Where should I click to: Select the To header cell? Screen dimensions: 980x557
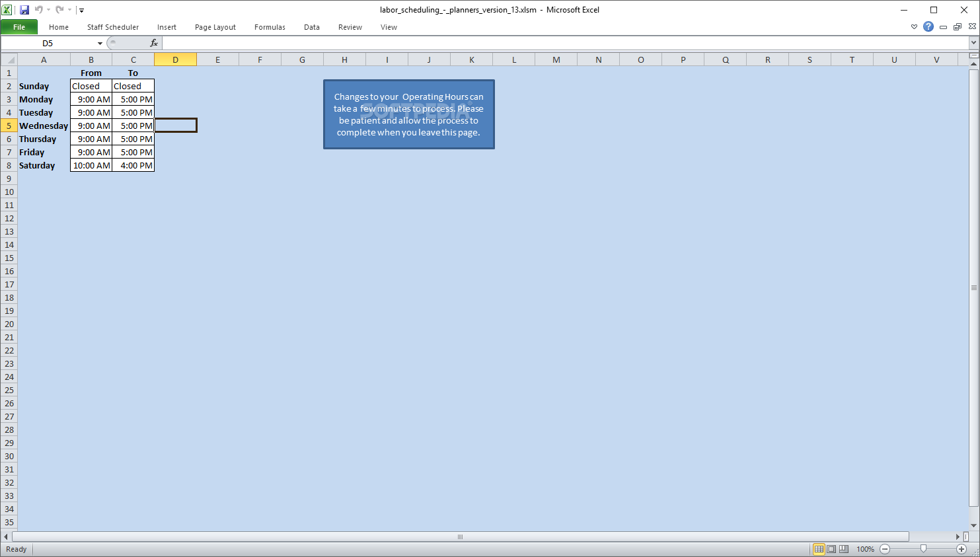(133, 73)
